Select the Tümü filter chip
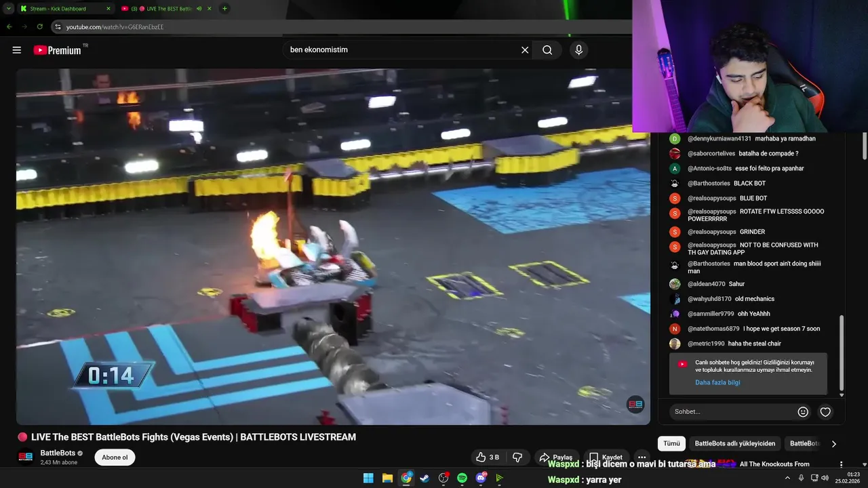Image resolution: width=868 pixels, height=488 pixels. tap(671, 443)
